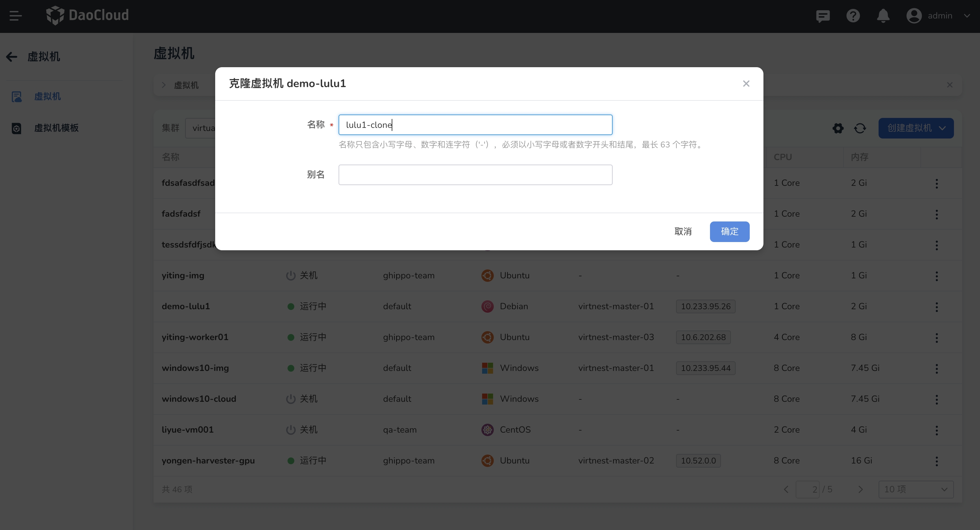Collapse sidebar with the hamburger menu
The width and height of the screenshot is (980, 530).
(x=16, y=15)
